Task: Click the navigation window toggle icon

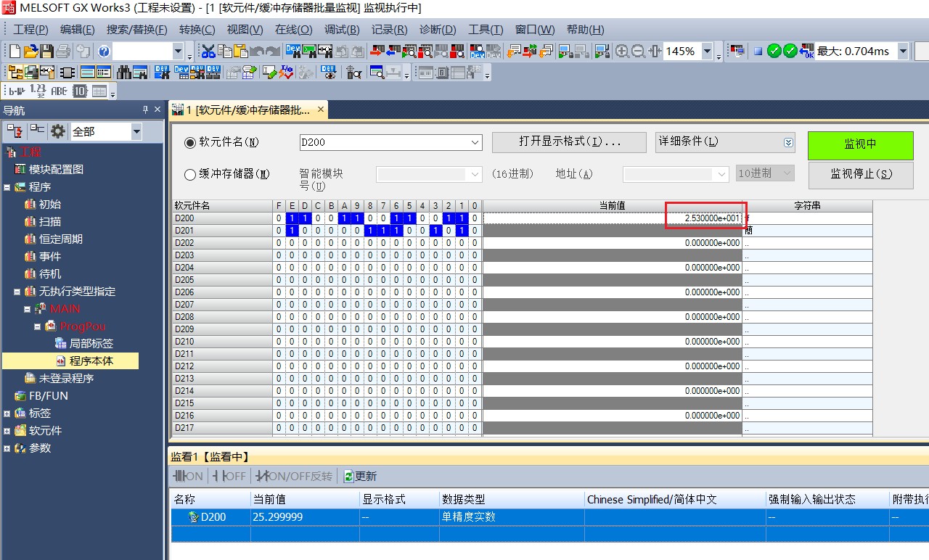Action: pyautogui.click(x=14, y=73)
